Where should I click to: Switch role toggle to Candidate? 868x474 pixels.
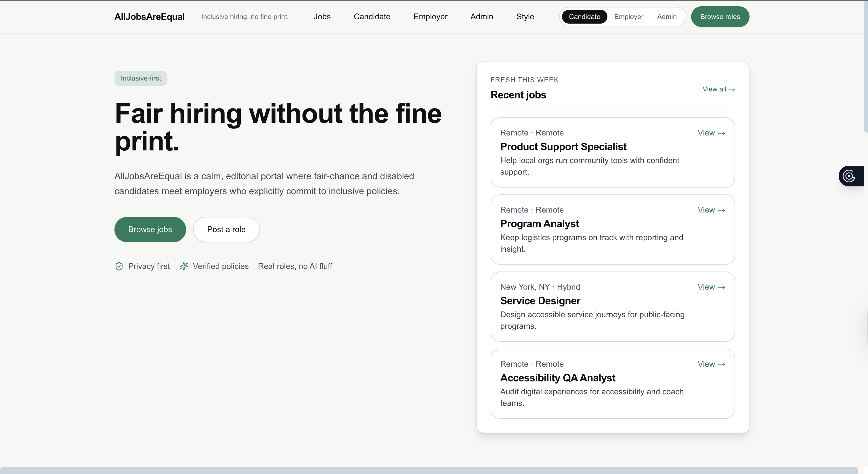584,17
